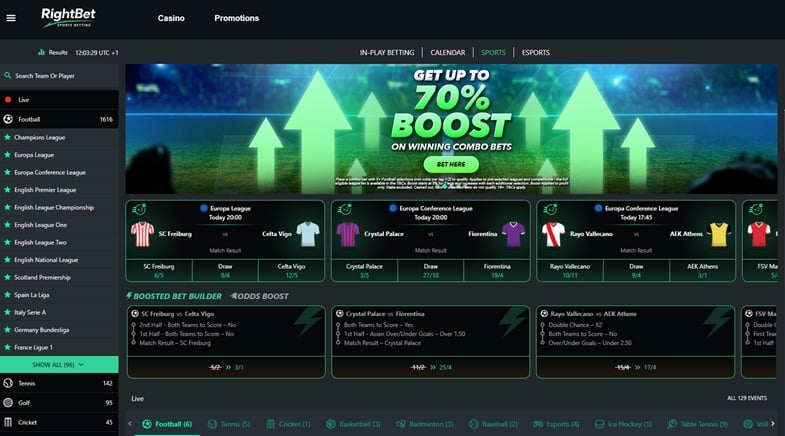Click the star next to Europa League
785x436 pixels.
coord(8,154)
